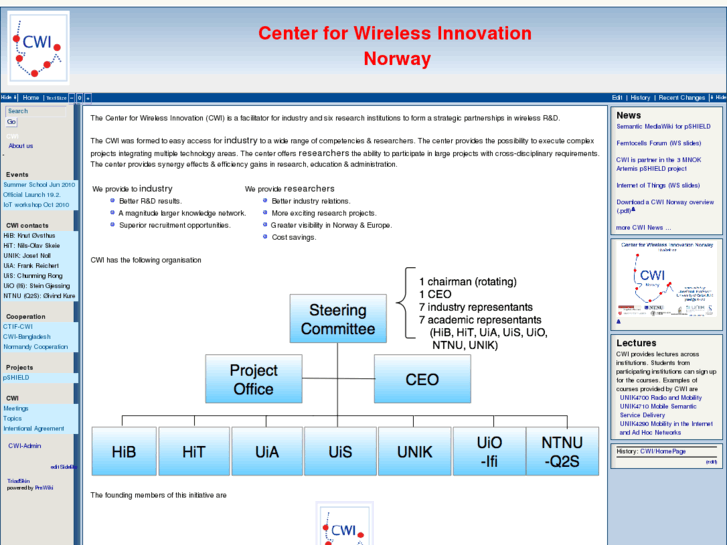Image resolution: width=727 pixels, height=545 pixels.
Task: Select contact UNIK: Josef Noll
Action: coord(27,256)
